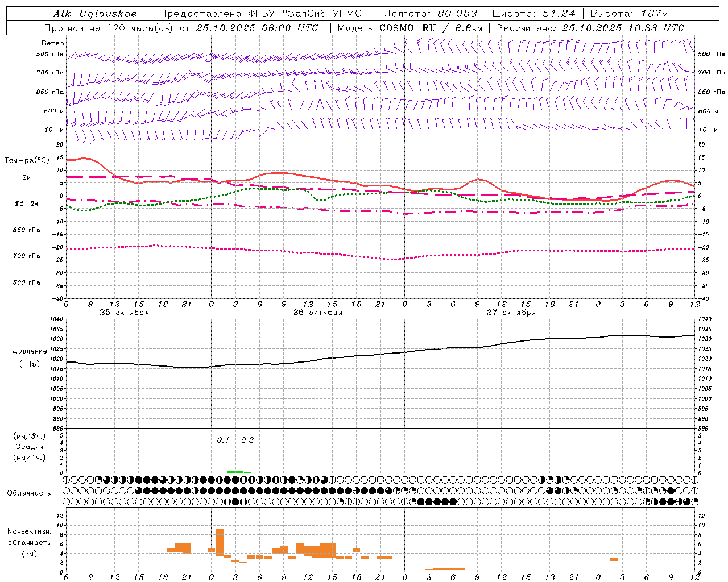The image size is (728, 582).
Task: Click the (км) unit label under облачность
Action: [29, 554]
